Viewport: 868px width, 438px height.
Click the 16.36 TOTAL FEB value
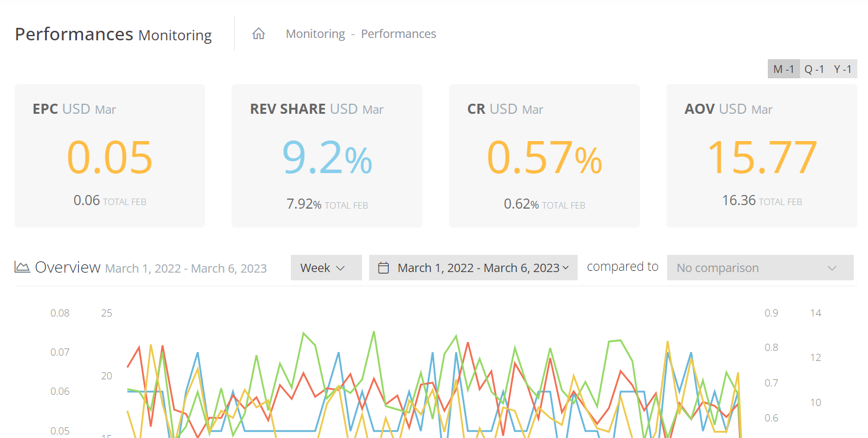[762, 200]
